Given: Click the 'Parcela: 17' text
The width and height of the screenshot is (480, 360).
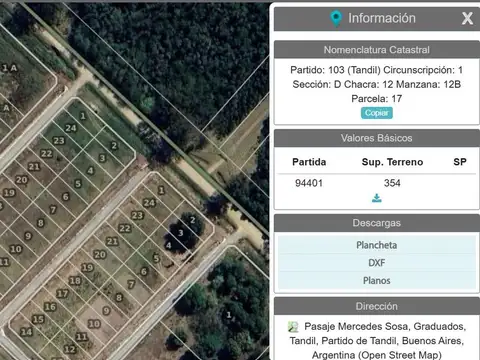Looking at the screenshot, I should (377, 99).
